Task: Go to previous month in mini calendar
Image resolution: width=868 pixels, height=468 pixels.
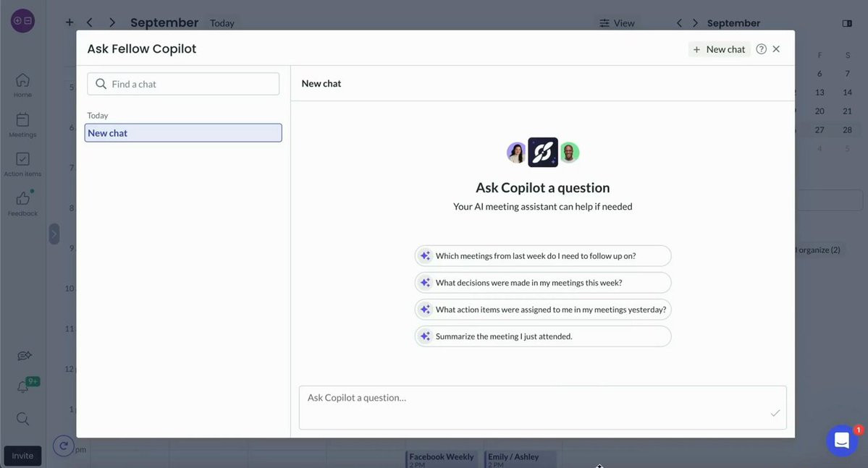Action: (679, 23)
